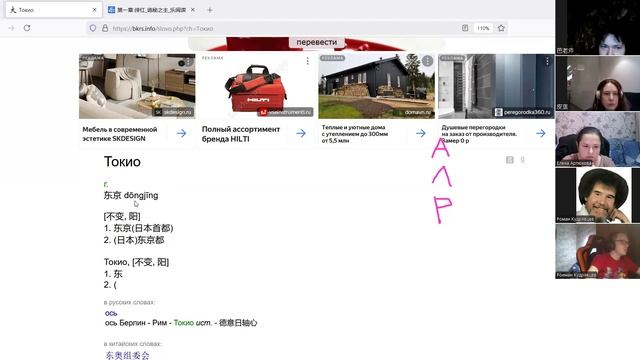
Task: Open the shower partitions ad image
Action: [x=496, y=86]
